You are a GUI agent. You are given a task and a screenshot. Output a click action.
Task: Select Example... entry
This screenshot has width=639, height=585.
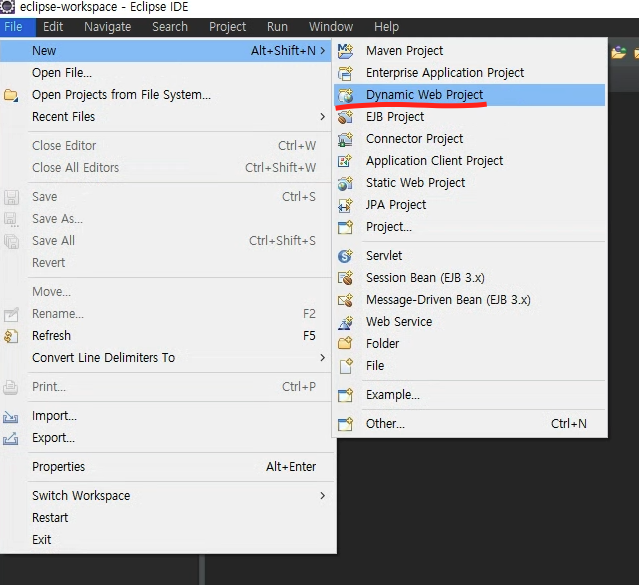[x=469, y=395]
